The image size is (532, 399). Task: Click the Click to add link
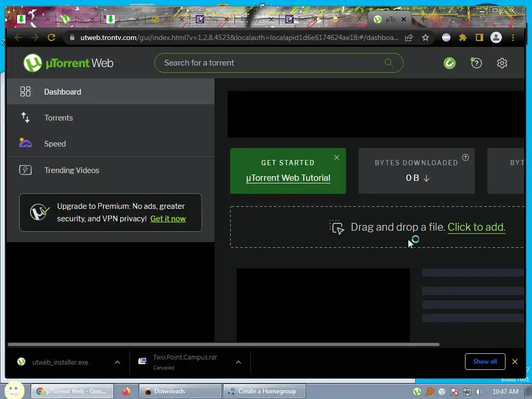[476, 227]
